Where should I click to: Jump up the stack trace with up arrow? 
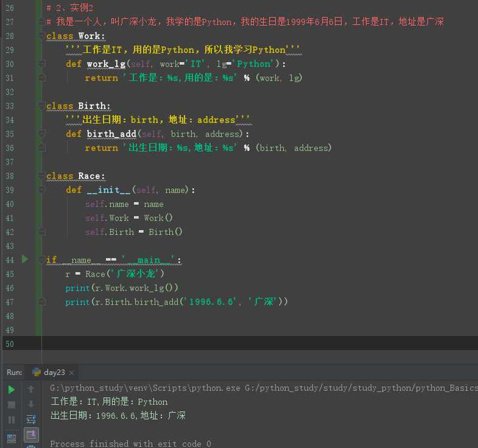pos(31,389)
